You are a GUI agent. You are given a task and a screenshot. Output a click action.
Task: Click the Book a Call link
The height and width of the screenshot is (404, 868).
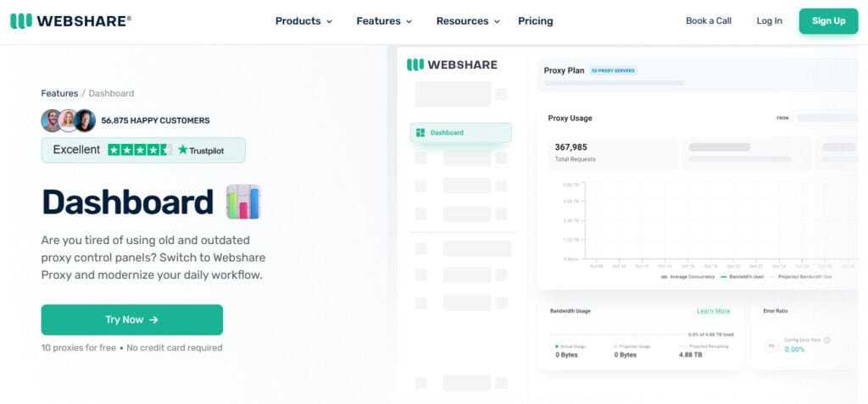click(709, 21)
